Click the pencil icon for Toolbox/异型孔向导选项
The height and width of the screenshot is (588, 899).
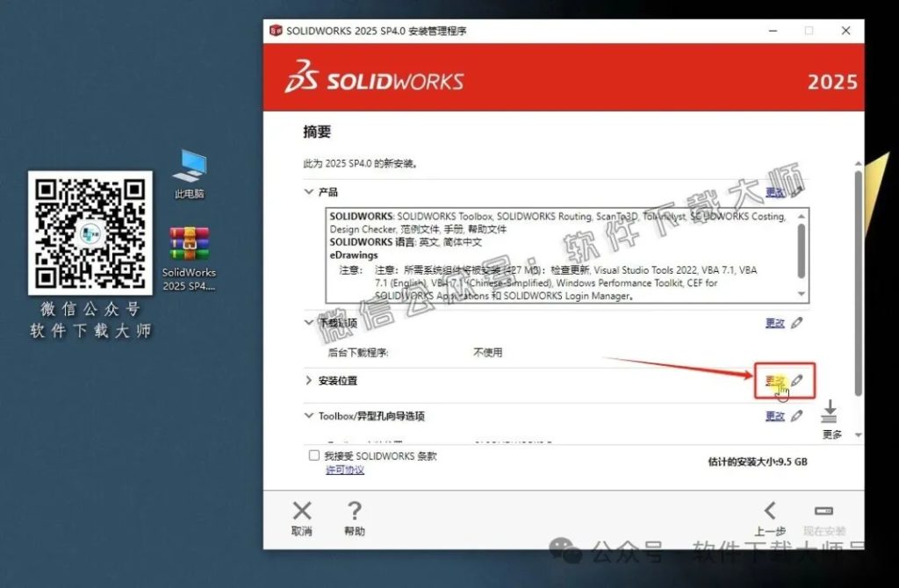(797, 416)
